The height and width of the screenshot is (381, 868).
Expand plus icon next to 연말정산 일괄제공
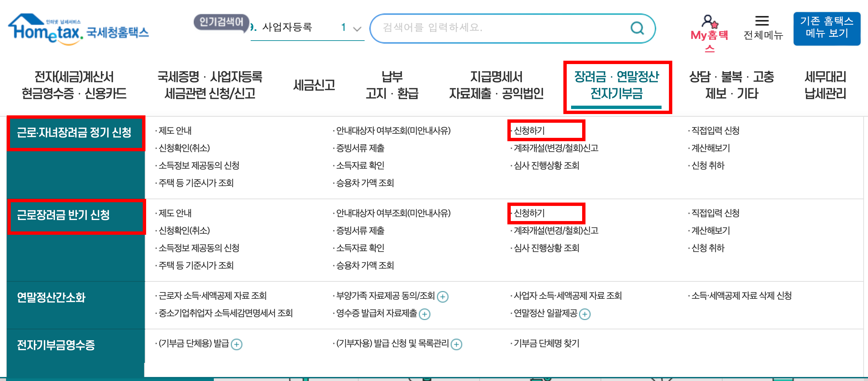click(x=584, y=314)
